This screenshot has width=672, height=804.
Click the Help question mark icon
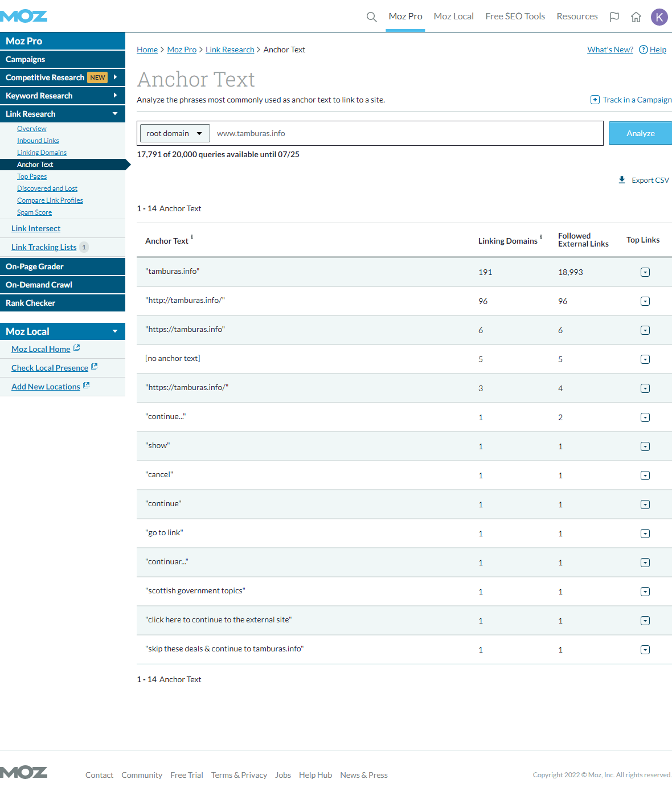click(644, 50)
